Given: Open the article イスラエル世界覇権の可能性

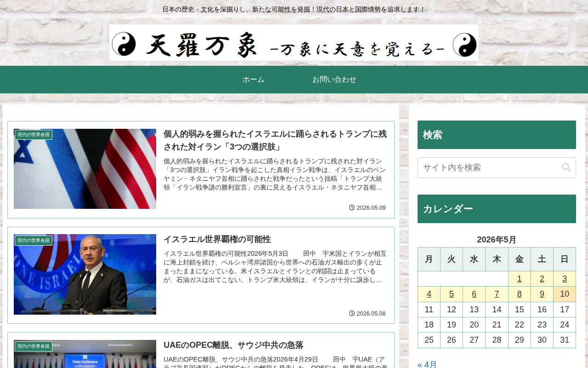Looking at the screenshot, I should [x=217, y=239].
